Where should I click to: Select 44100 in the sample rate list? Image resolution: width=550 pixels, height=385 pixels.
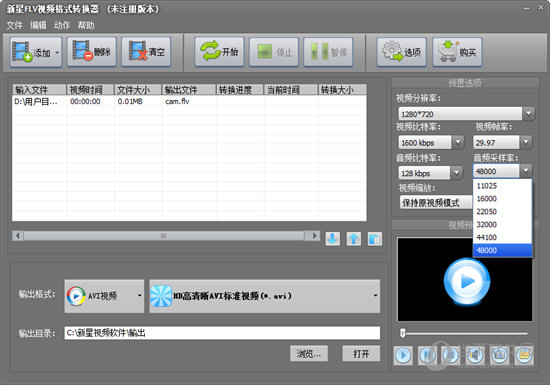click(x=502, y=238)
